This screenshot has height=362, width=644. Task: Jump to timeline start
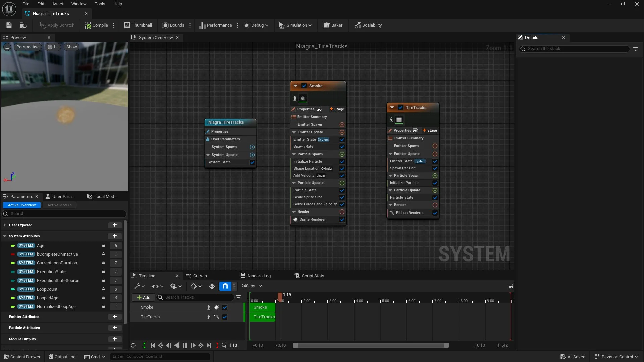[153, 345]
